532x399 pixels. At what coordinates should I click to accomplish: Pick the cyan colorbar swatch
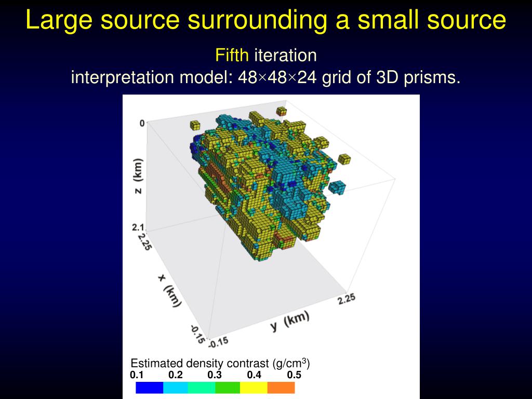[x=176, y=388]
